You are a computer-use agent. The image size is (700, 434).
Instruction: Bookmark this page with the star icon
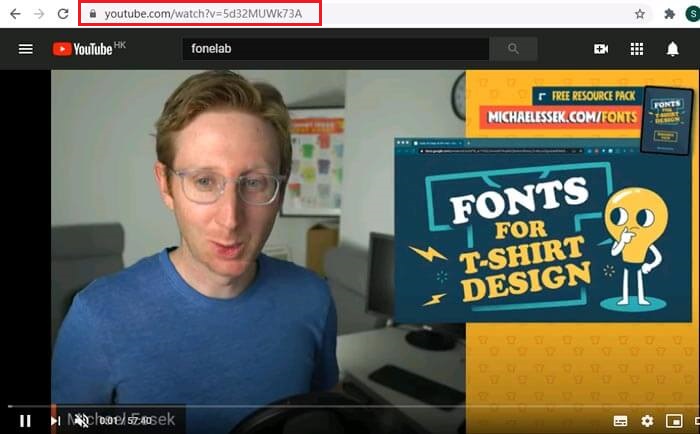(x=640, y=14)
